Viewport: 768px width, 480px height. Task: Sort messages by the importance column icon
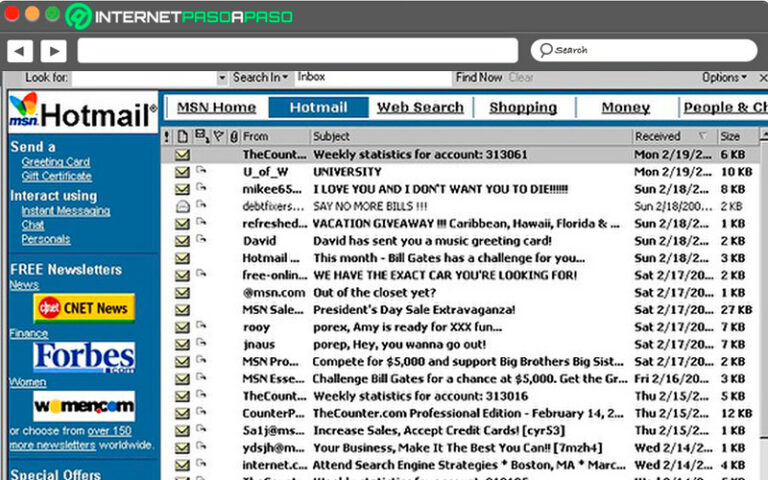pyautogui.click(x=167, y=136)
